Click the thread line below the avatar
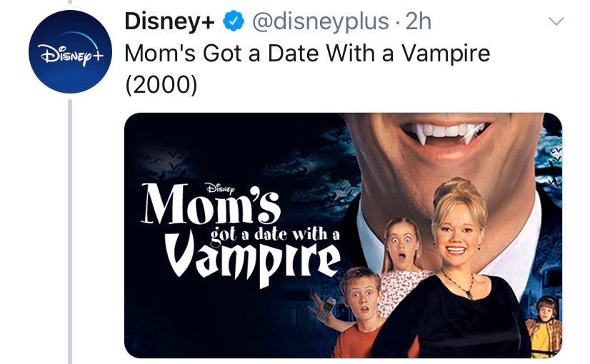Image resolution: width=590 pixels, height=364 pixels. coord(70,231)
